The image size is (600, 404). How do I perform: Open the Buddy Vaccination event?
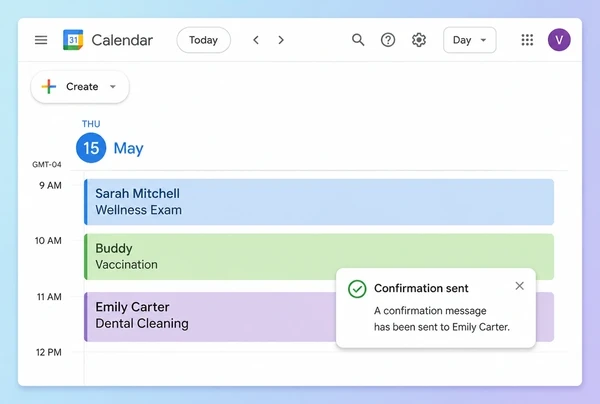[319, 256]
